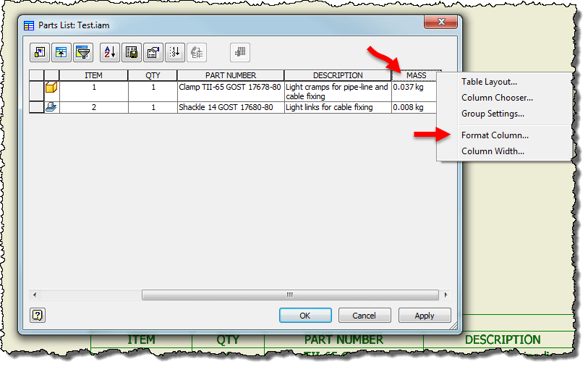Click the Apply button

(425, 316)
